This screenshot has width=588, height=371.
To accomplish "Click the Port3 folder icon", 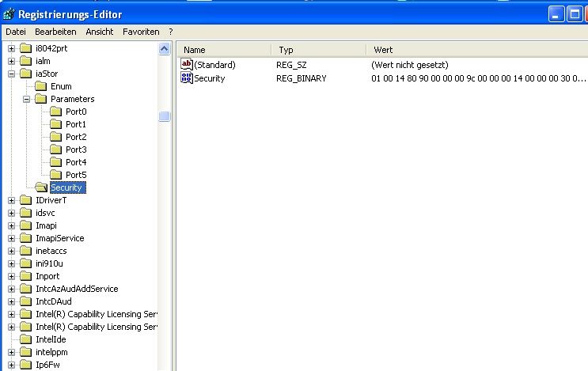I will pos(55,150).
